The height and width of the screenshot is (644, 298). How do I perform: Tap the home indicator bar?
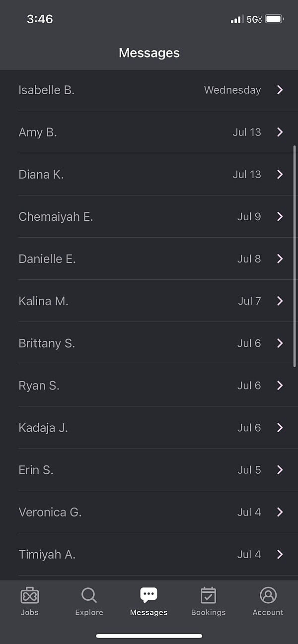[x=149, y=636]
